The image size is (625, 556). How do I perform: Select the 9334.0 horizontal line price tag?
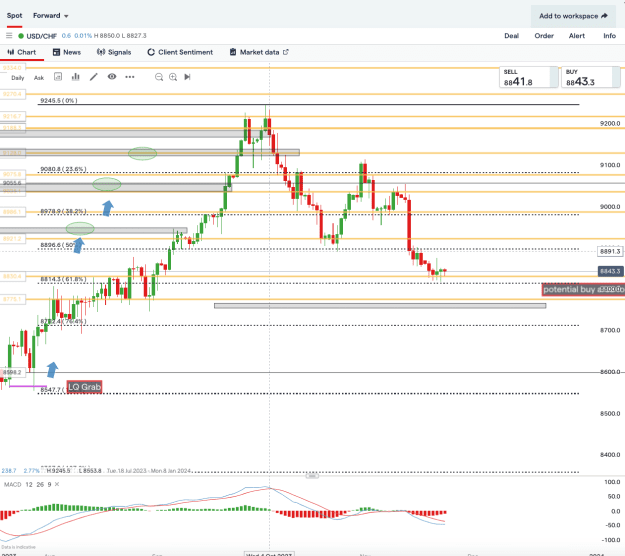coord(12,68)
